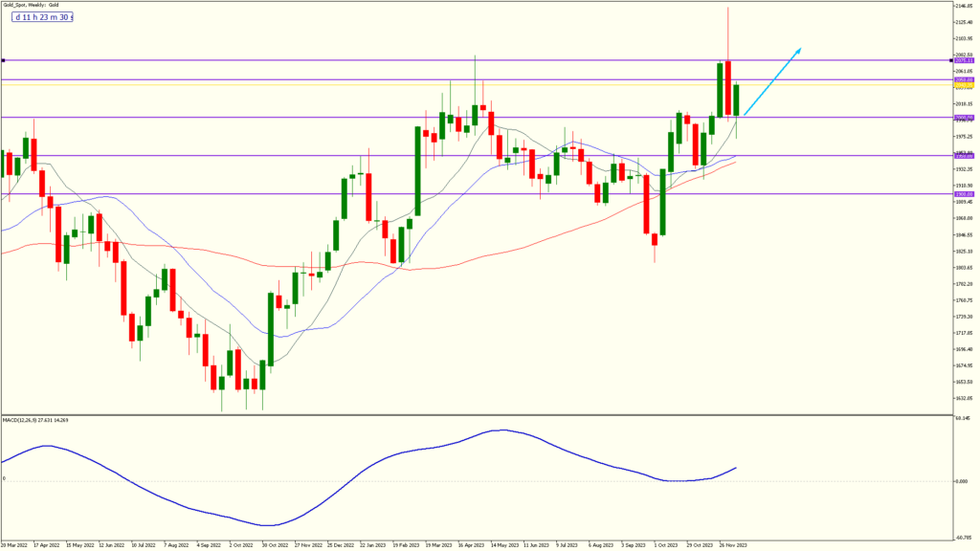Click the candle countdown timer box
Image resolution: width=980 pixels, height=551 pixels.
click(42, 18)
